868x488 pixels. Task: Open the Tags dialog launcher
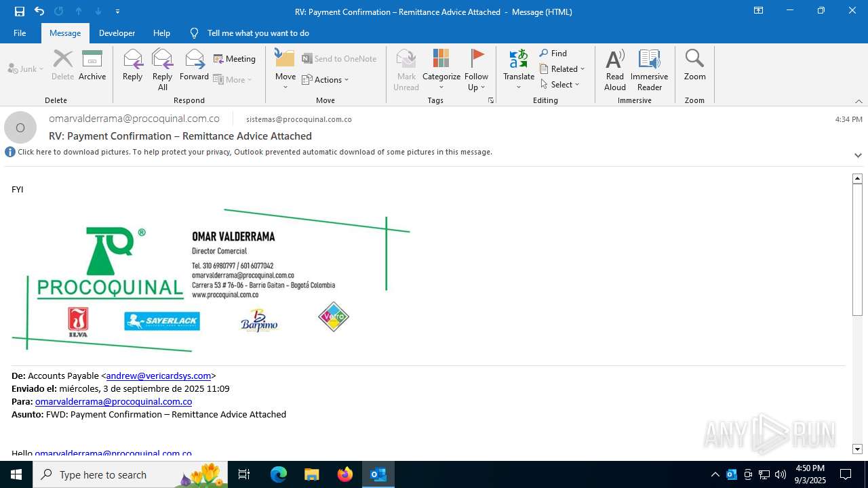coord(491,100)
